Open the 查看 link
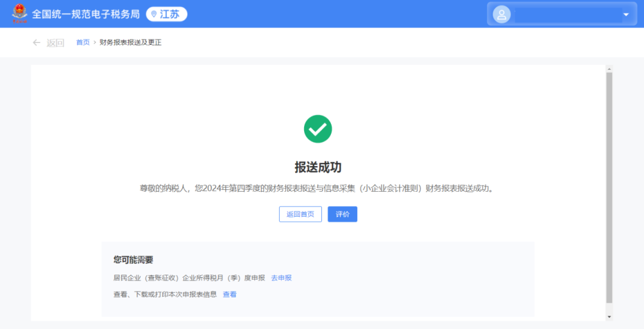This screenshot has width=644, height=329. 230,294
